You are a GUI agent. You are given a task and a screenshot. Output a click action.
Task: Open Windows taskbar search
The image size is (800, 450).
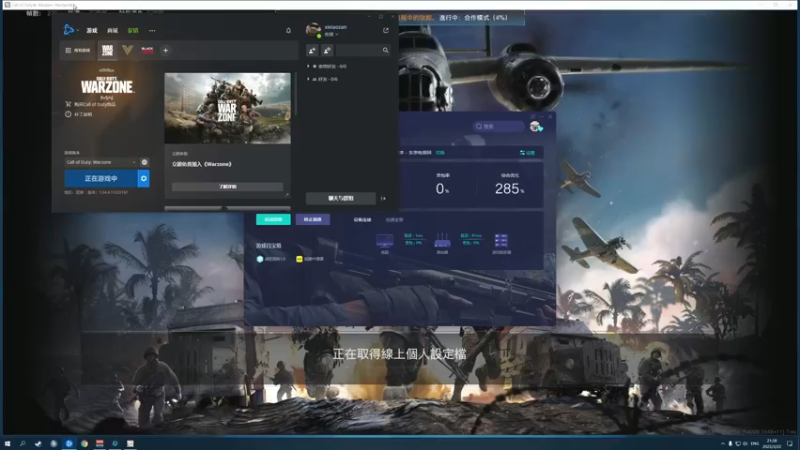(22, 444)
